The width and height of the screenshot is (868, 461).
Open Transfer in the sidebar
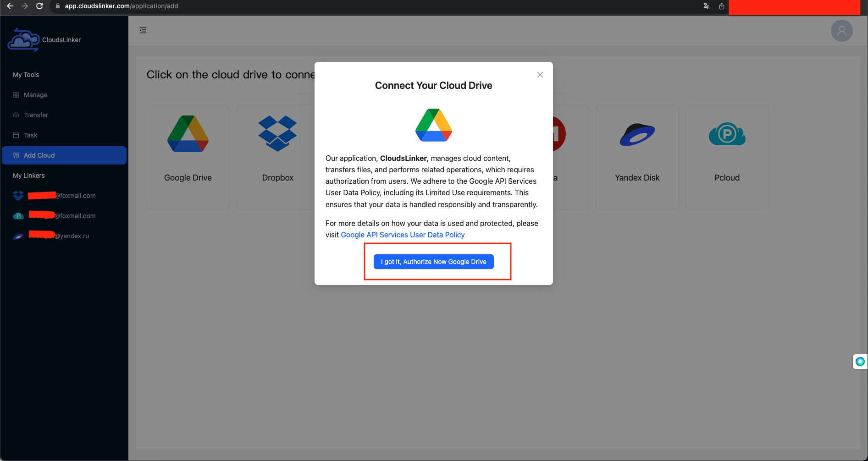[x=64, y=115]
